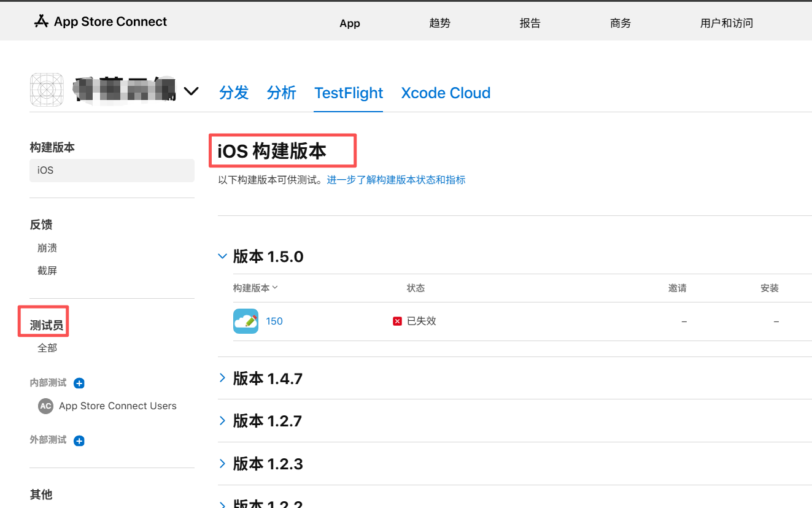The image size is (812, 508).
Task: Open the app switcher dropdown arrow
Action: point(191,91)
